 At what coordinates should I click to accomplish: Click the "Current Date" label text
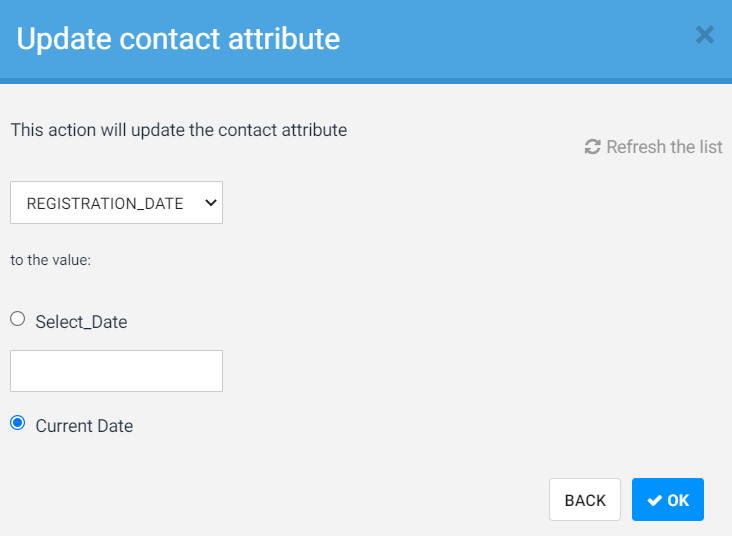coord(84,426)
